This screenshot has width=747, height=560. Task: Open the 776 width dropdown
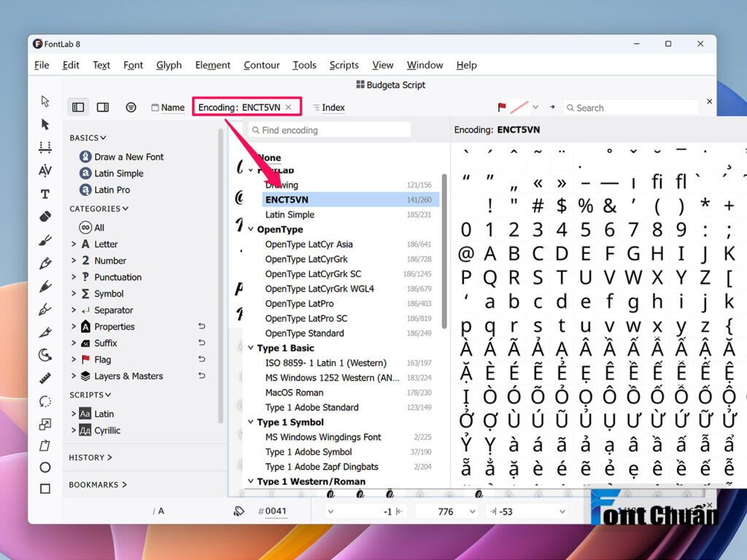pyautogui.click(x=472, y=511)
